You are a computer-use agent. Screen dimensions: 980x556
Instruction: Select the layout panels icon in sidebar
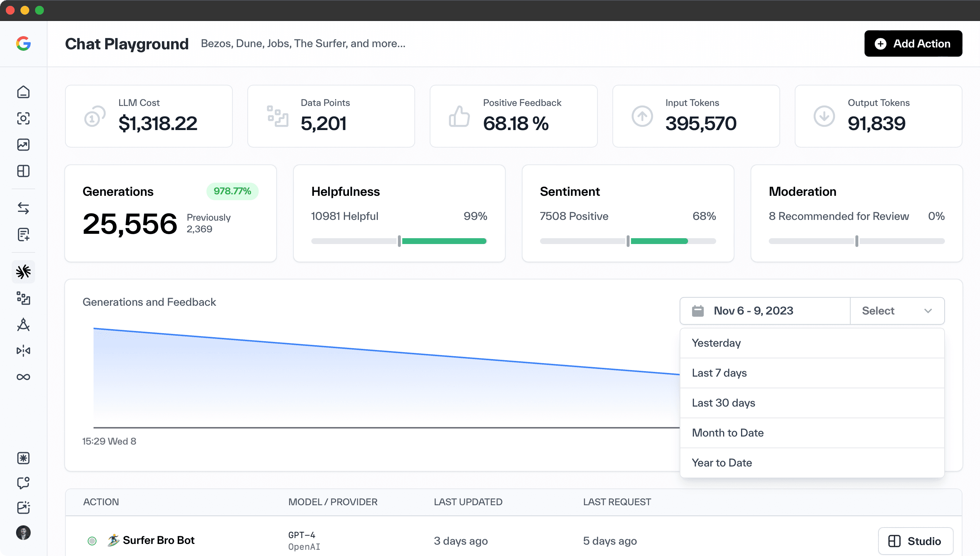(x=23, y=171)
